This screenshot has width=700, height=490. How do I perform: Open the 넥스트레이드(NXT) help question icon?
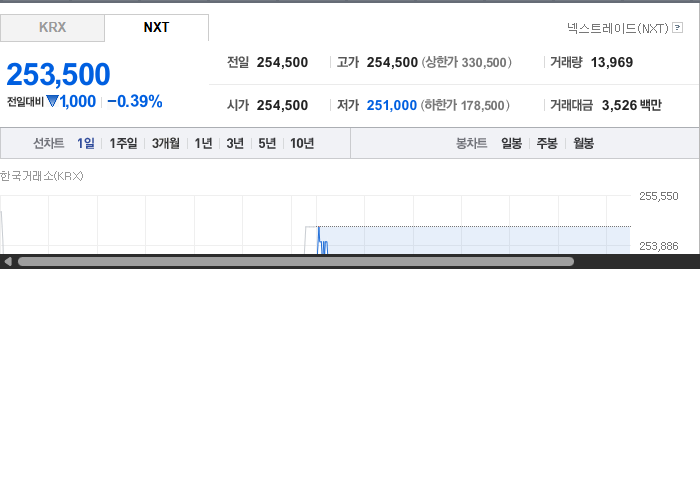[677, 28]
